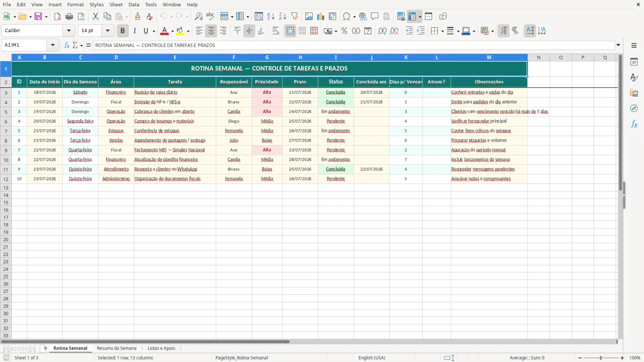Open the Save button dropdown arrow

tap(46, 17)
